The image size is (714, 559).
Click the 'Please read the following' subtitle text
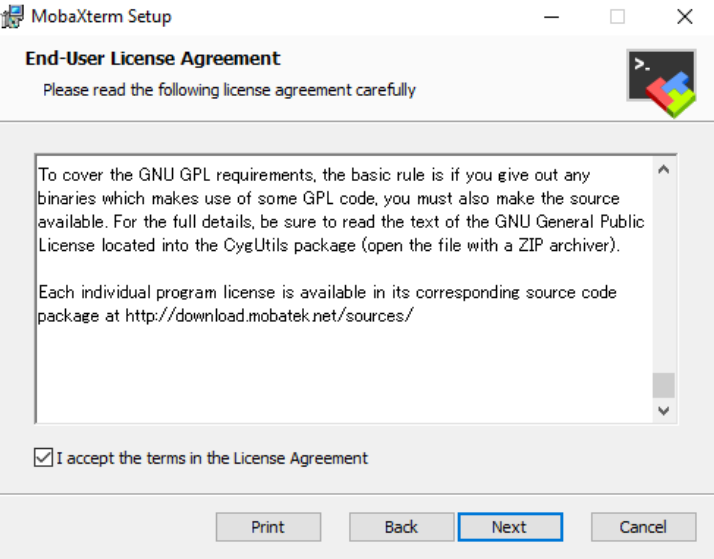[229, 90]
